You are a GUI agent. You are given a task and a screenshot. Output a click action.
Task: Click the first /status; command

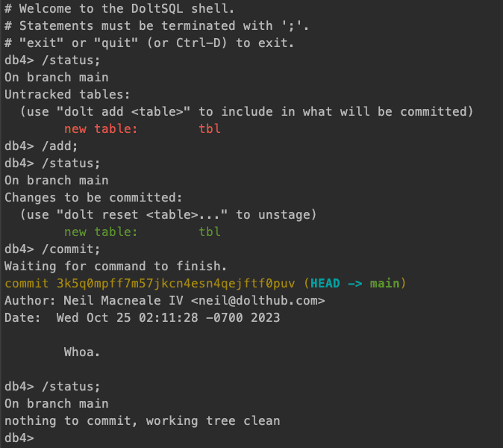(71, 60)
